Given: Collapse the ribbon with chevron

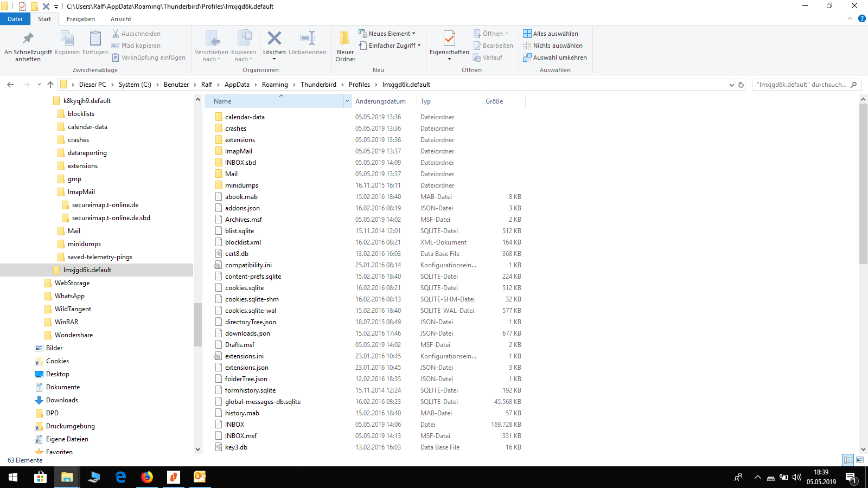Looking at the screenshot, I should [x=850, y=18].
